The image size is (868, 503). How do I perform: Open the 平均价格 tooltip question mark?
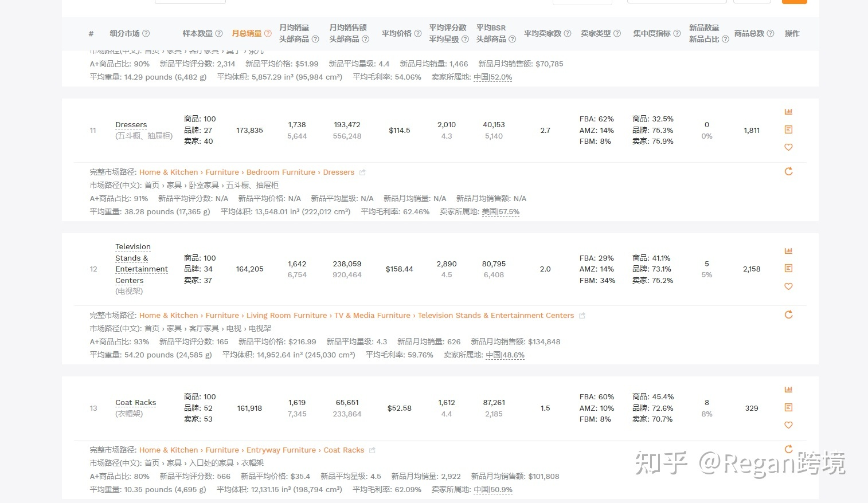(x=417, y=33)
